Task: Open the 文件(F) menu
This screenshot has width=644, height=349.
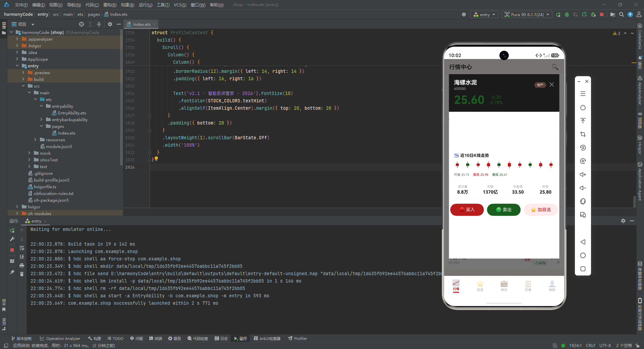Action: pyautogui.click(x=21, y=5)
